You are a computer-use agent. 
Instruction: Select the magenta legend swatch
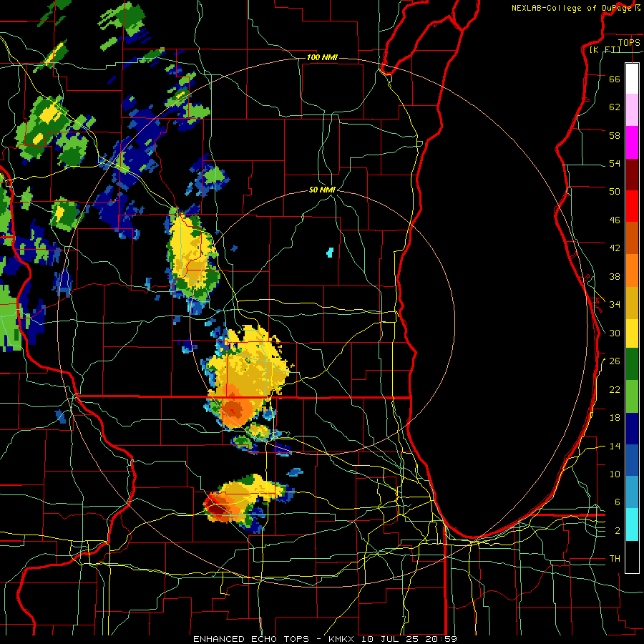coord(632,142)
